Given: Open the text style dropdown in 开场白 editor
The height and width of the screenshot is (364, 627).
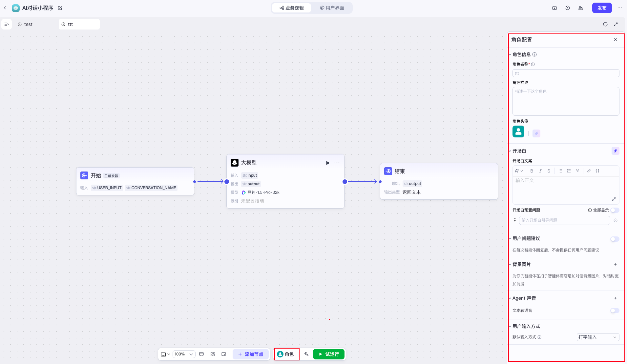Looking at the screenshot, I should coord(519,171).
